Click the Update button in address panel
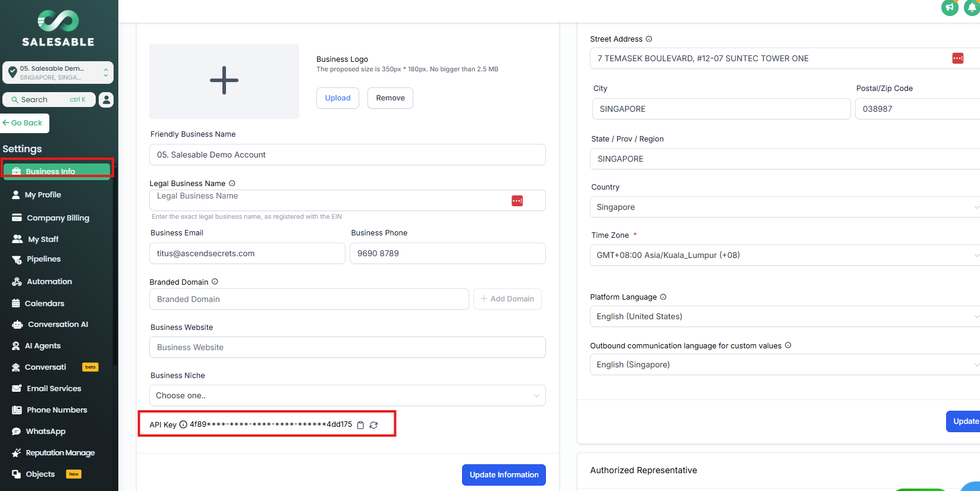The height and width of the screenshot is (491, 980). click(x=963, y=421)
